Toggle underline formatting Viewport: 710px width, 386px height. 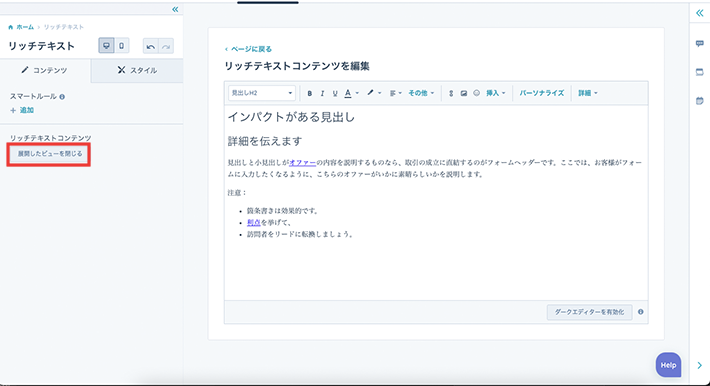[x=335, y=93]
